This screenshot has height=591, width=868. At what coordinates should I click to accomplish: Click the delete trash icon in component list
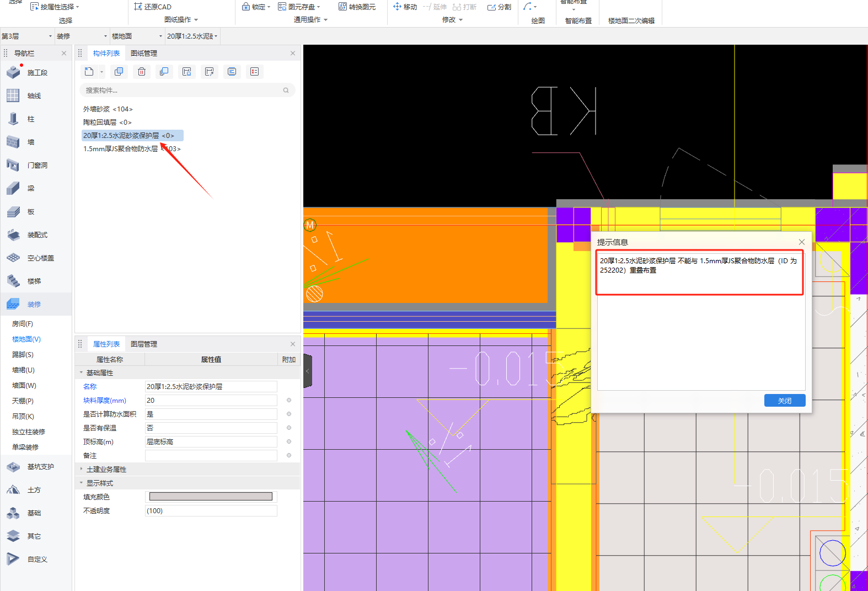tap(142, 71)
